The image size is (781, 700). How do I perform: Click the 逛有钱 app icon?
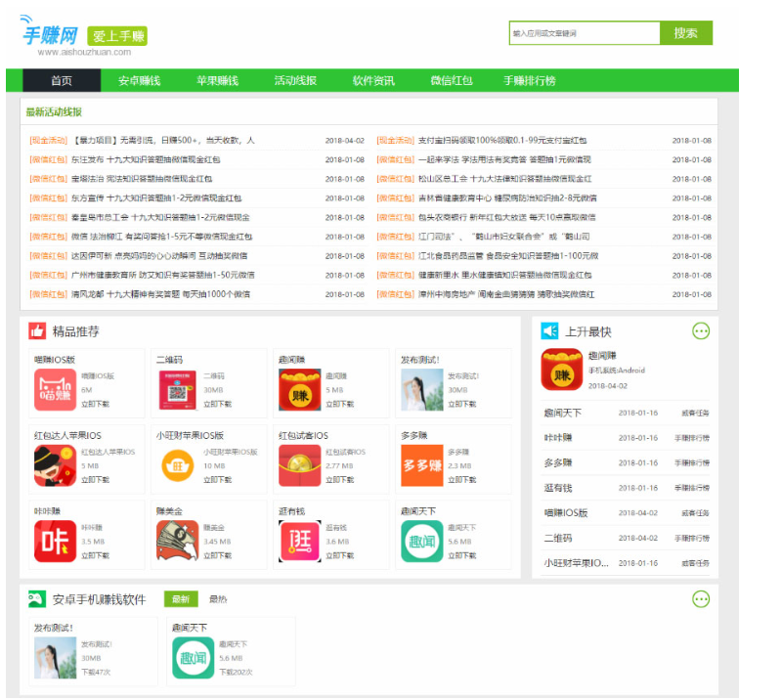click(x=299, y=541)
